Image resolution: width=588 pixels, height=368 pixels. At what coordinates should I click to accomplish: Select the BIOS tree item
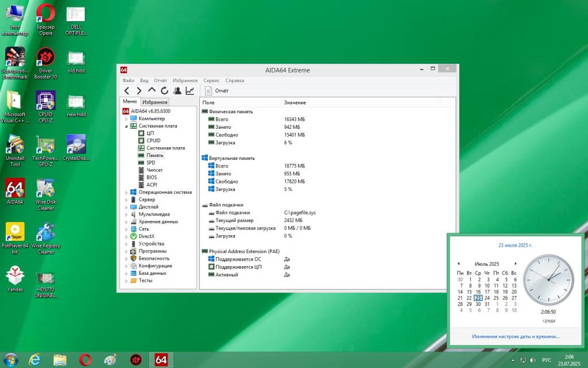(152, 177)
